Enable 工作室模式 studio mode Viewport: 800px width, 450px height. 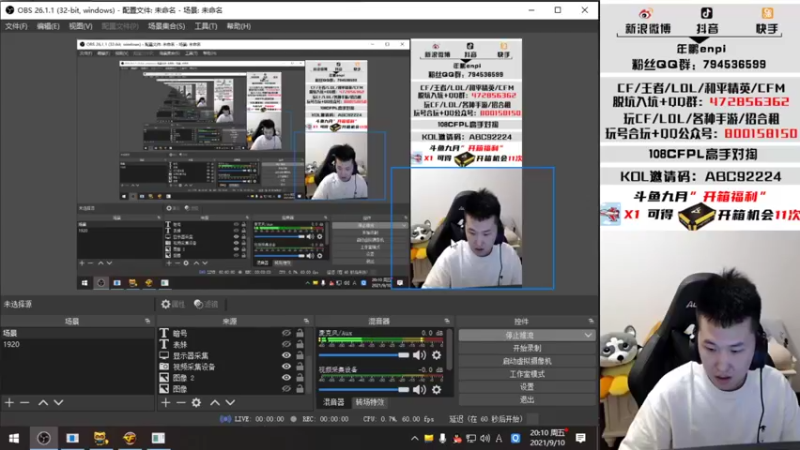[527, 373]
